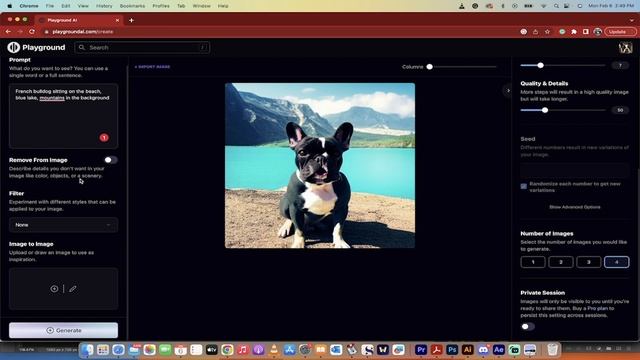
Task: Open Finder from the dock
Action: pyautogui.click(x=87, y=350)
